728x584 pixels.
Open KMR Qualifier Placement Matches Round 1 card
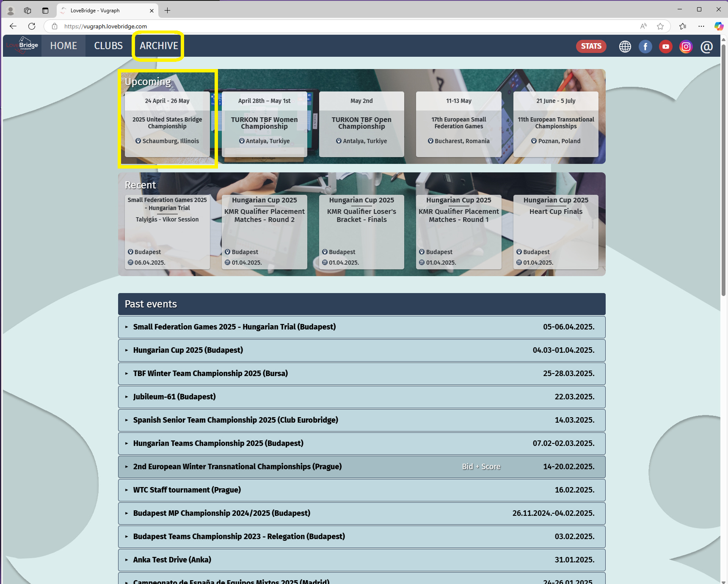[459, 232]
